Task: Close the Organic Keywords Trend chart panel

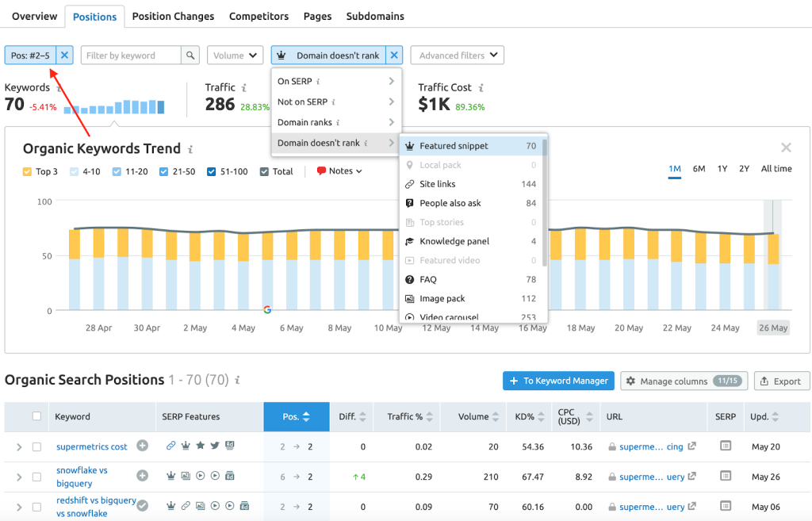Action: (x=786, y=147)
